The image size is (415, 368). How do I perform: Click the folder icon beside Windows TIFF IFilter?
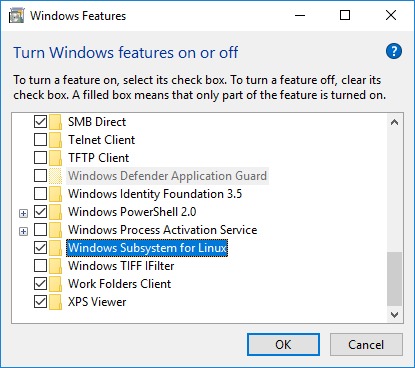55,266
